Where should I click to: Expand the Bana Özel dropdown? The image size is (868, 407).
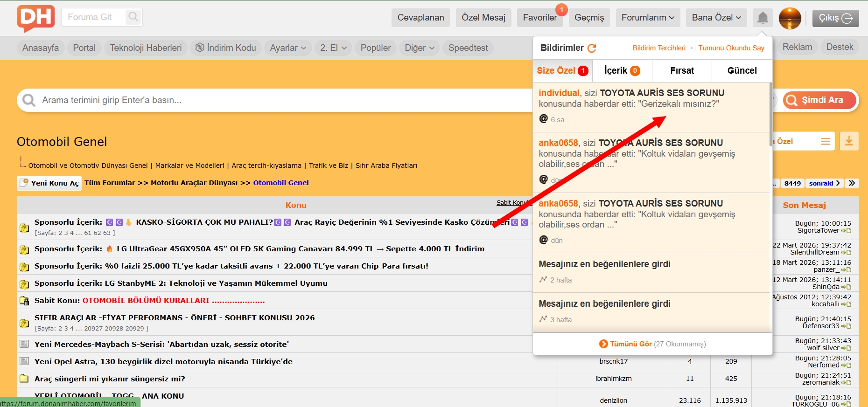pyautogui.click(x=716, y=18)
